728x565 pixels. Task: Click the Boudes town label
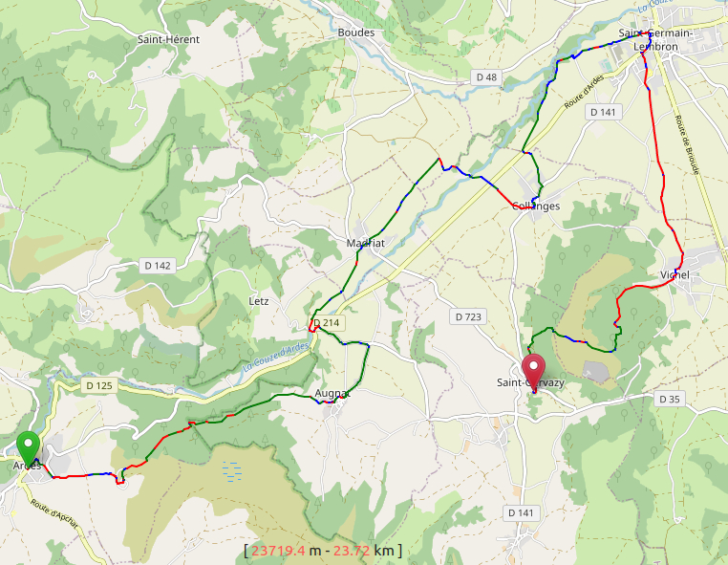(356, 33)
